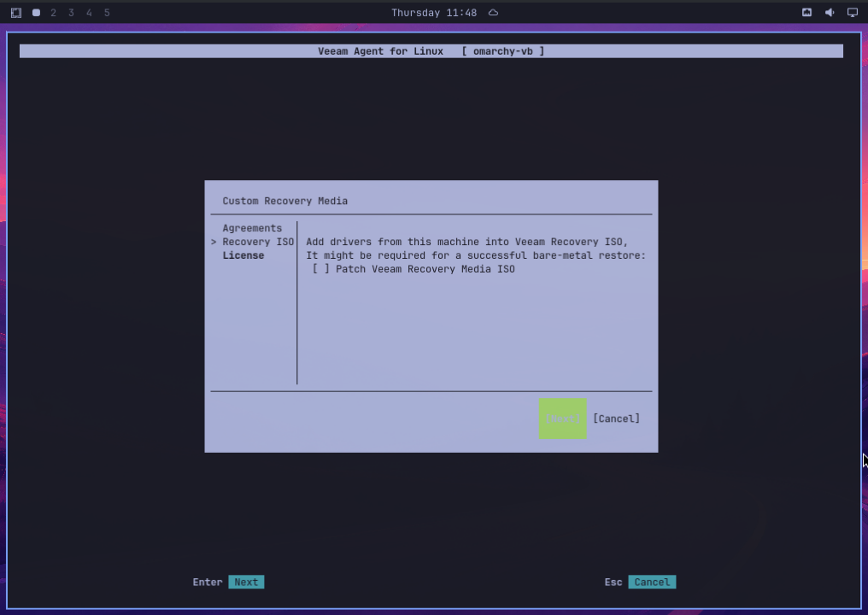The width and height of the screenshot is (868, 615).
Task: Select the Recovery ISO step
Action: [x=258, y=242]
